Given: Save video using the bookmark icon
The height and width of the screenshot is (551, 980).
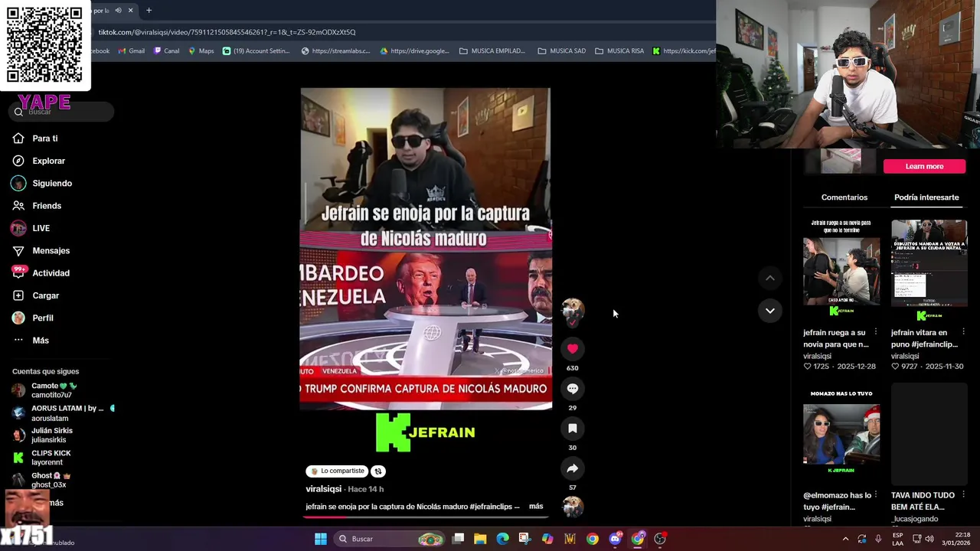Looking at the screenshot, I should click(572, 429).
